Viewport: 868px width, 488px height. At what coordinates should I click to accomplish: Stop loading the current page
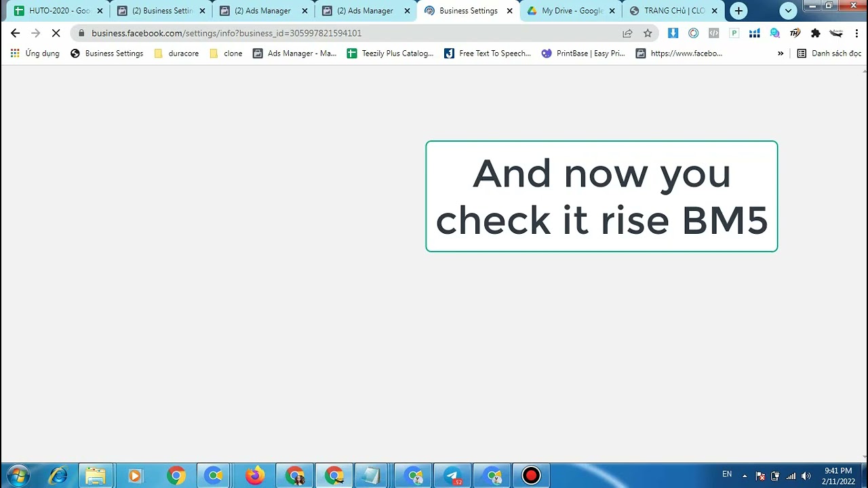56,33
